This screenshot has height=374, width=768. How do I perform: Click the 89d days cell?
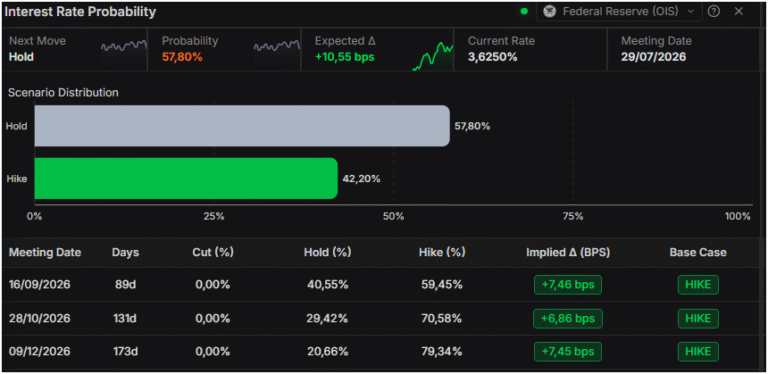tap(125, 285)
